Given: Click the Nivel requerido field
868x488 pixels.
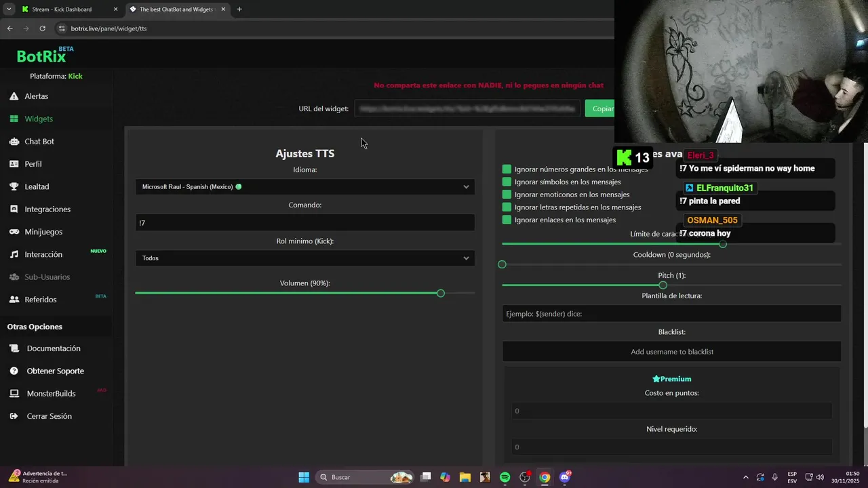Looking at the screenshot, I should tap(671, 447).
